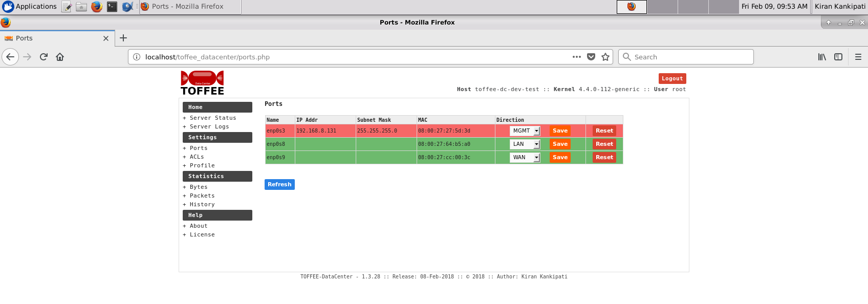
Task: Open the clock showing Fri Feb 09
Action: pos(774,7)
